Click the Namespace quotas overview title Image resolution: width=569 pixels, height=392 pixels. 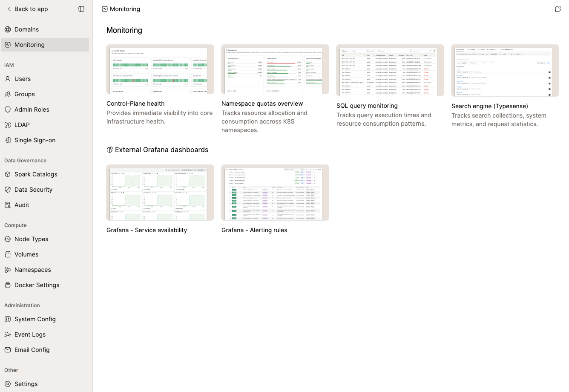click(x=262, y=104)
